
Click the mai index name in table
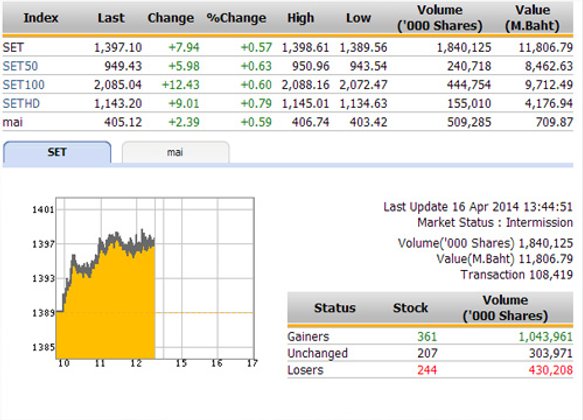(x=13, y=122)
